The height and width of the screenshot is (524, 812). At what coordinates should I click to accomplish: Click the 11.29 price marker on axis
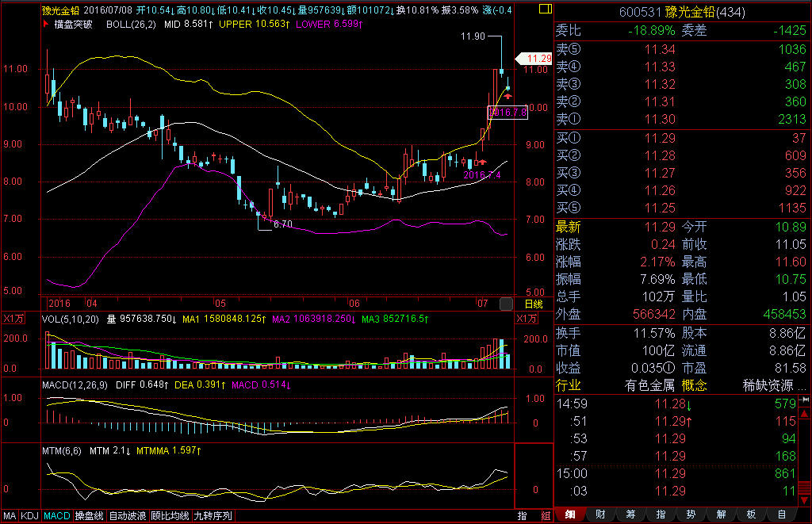(536, 59)
